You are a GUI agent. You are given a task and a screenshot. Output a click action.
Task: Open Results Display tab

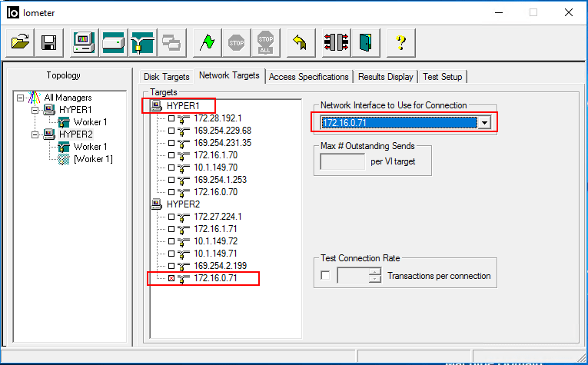click(x=386, y=77)
